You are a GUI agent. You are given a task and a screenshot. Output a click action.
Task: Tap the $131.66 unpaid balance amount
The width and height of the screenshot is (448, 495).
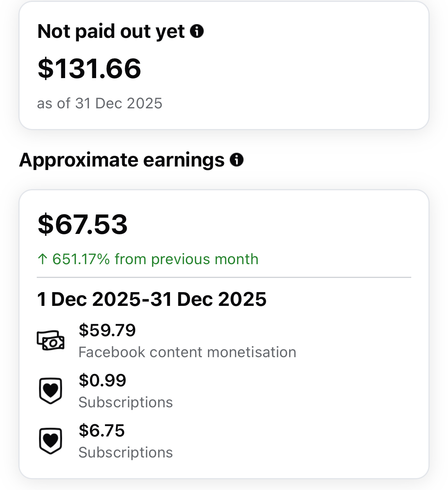[x=89, y=69]
